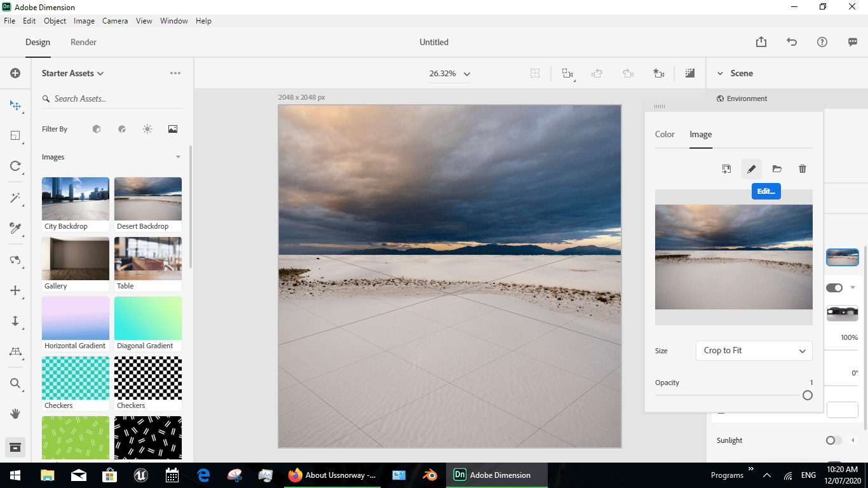Click the pencil Edit image icon
The width and height of the screenshot is (868, 488).
751,169
